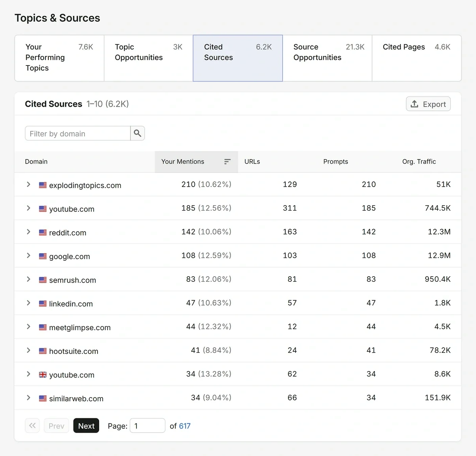Image resolution: width=476 pixels, height=456 pixels.
Task: Open Your Performing Topics tab
Action: pos(59,58)
